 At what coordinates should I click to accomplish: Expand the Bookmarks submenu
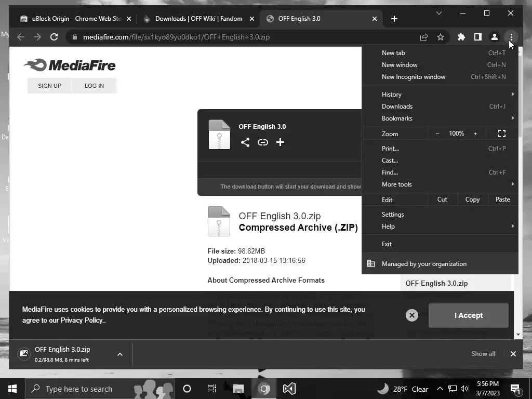pos(440,118)
